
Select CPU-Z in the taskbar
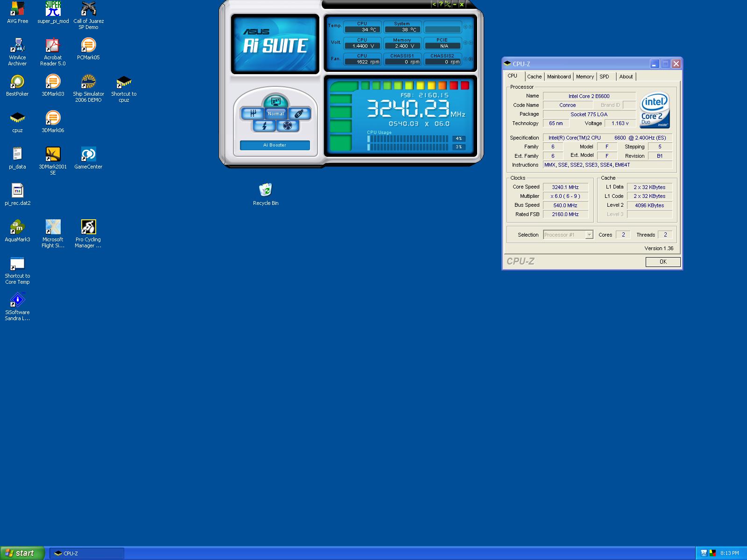87,553
